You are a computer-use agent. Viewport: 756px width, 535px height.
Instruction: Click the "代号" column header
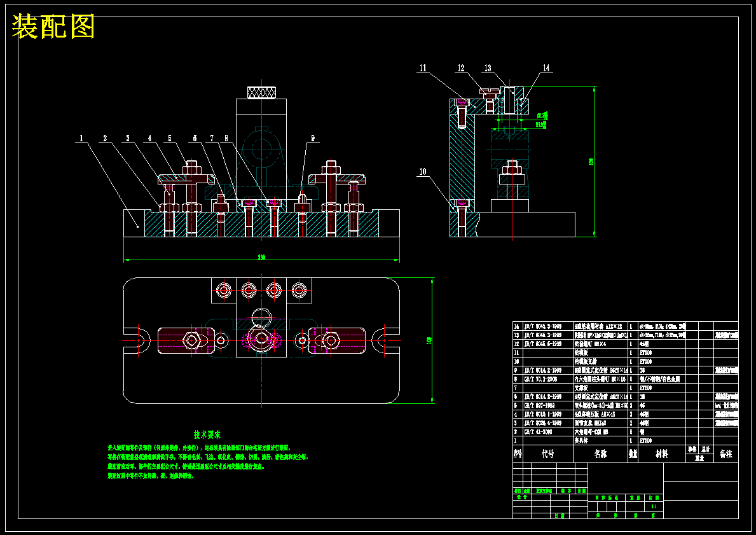click(x=548, y=454)
